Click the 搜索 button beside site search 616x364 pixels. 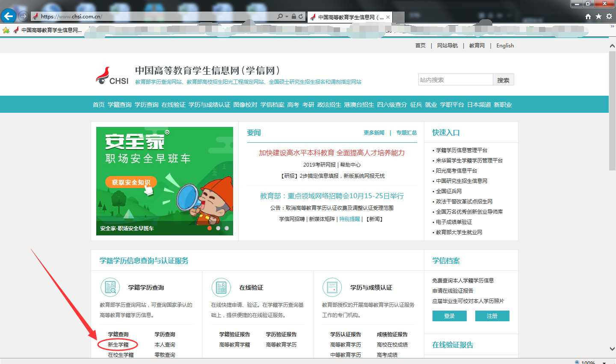pyautogui.click(x=503, y=80)
